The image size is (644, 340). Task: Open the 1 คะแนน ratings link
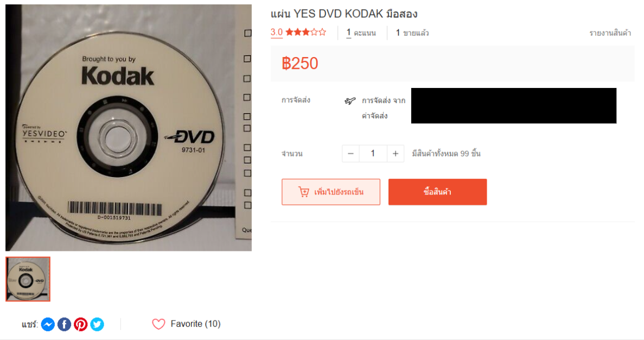click(x=361, y=33)
